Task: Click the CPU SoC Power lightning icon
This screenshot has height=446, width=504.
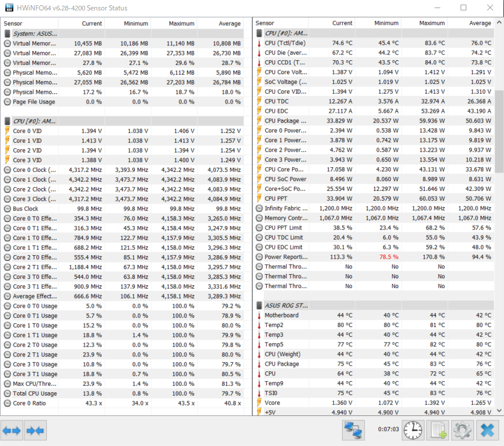Action: point(259,179)
